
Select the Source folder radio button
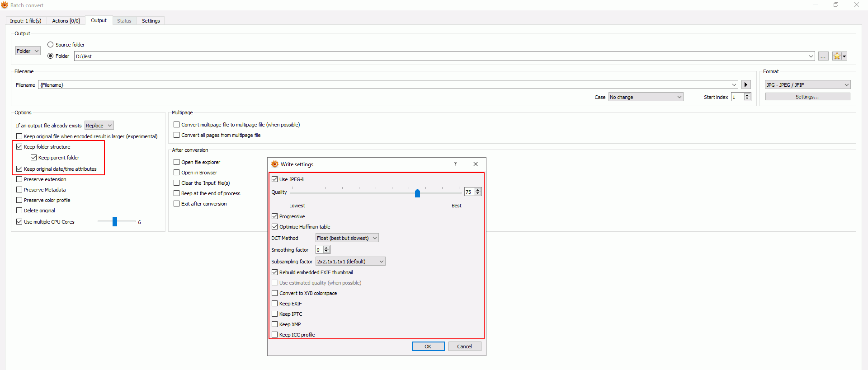51,45
